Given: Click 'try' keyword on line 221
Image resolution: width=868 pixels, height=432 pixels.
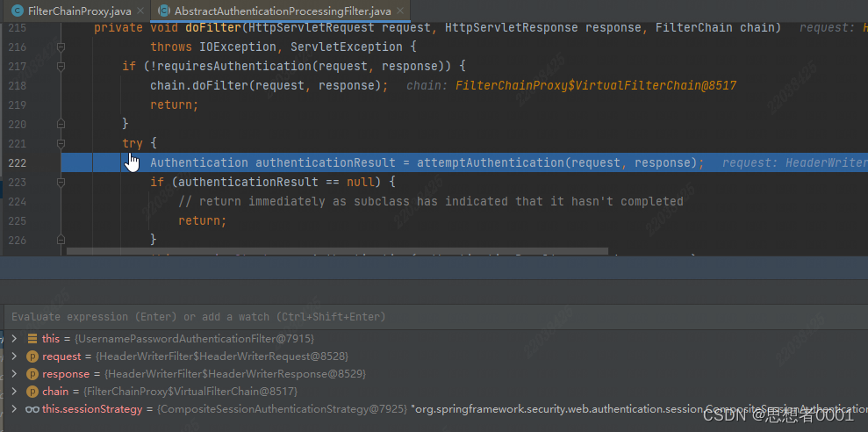Looking at the screenshot, I should pyautogui.click(x=133, y=143).
